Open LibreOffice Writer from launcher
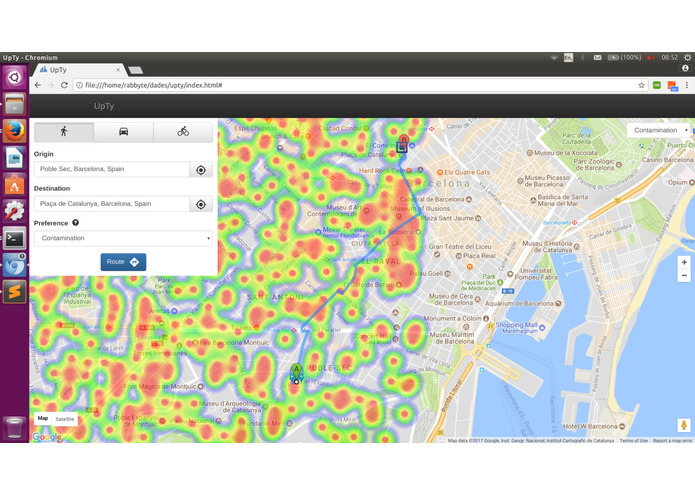 [14, 158]
